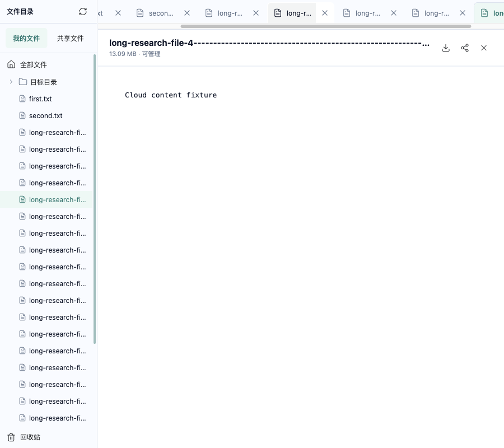Screen dimensions: 504x448
Task: Switch to the green-highlighted tab at the strip's end
Action: pos(489,13)
